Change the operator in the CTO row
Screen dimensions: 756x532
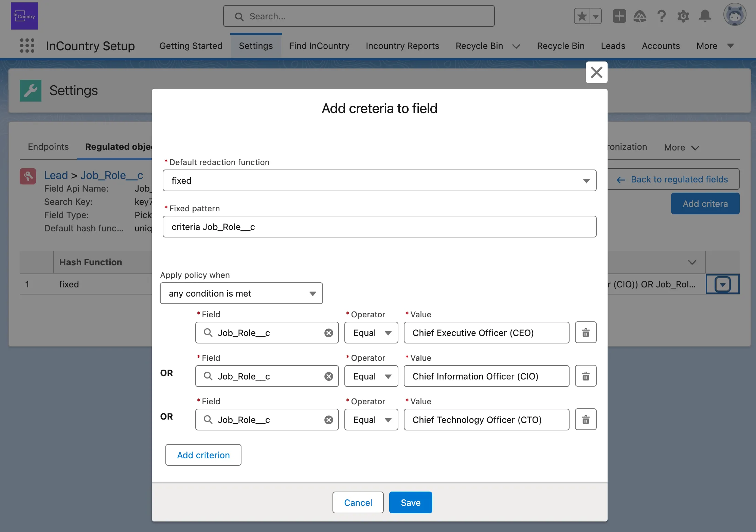coord(371,420)
